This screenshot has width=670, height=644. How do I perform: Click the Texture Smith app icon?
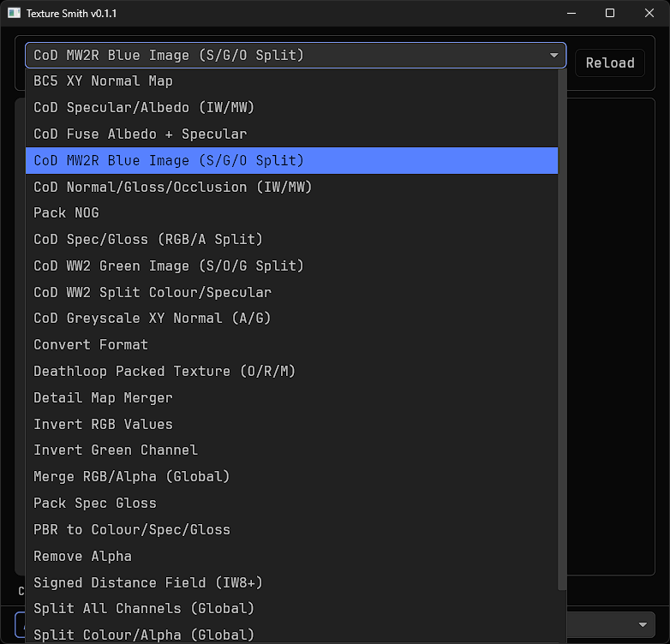[14, 13]
